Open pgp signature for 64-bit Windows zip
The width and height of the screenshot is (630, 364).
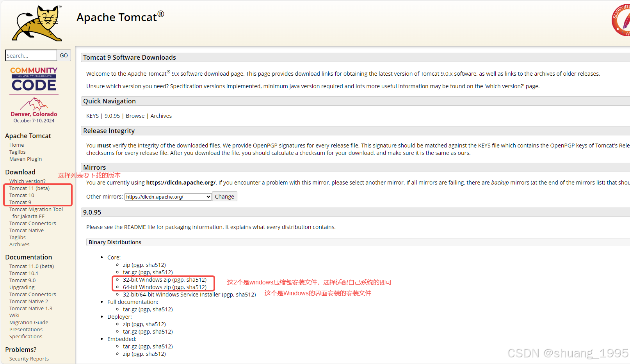coord(179,287)
